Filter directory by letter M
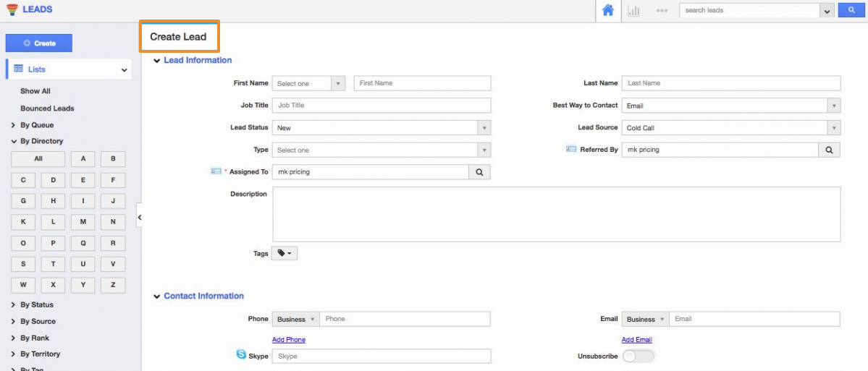Viewport: 868px width, 371px height. 83,222
